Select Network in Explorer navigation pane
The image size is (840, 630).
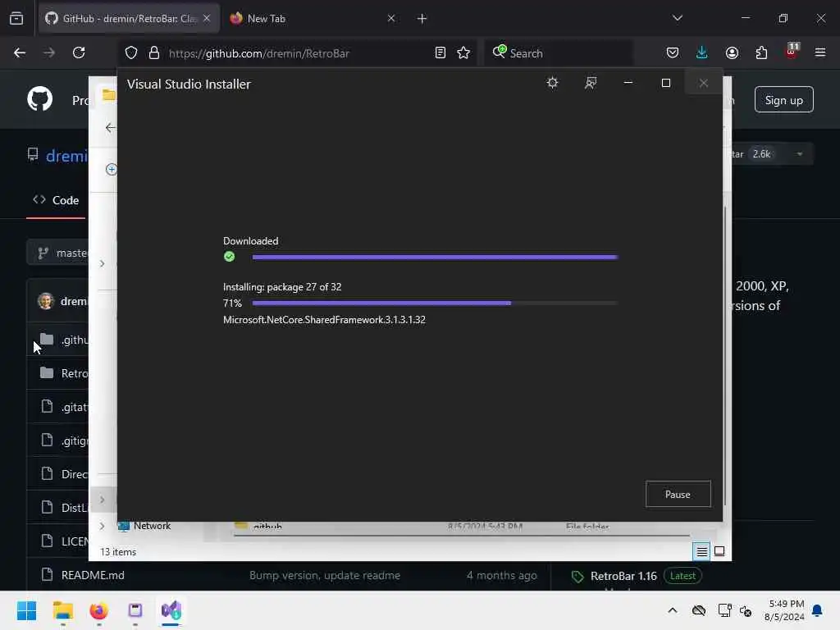click(x=152, y=526)
